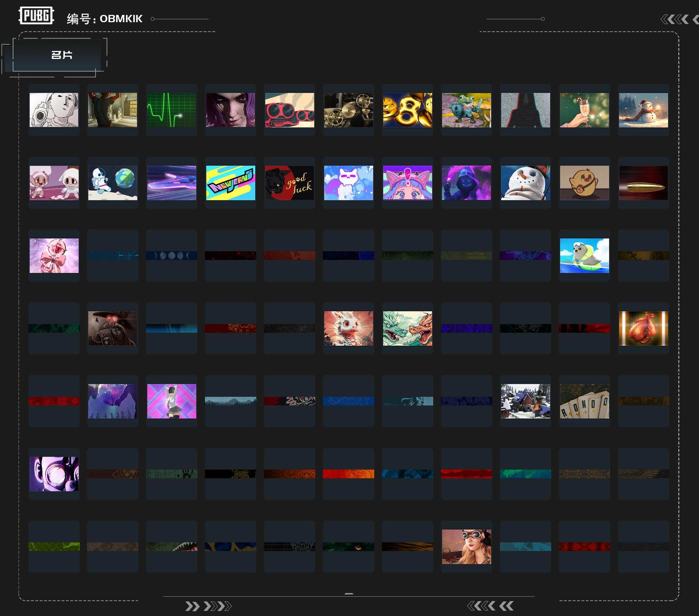Image resolution: width=699 pixels, height=616 pixels.
Task: Choose the pixel white cat nameplate
Action: (x=349, y=183)
